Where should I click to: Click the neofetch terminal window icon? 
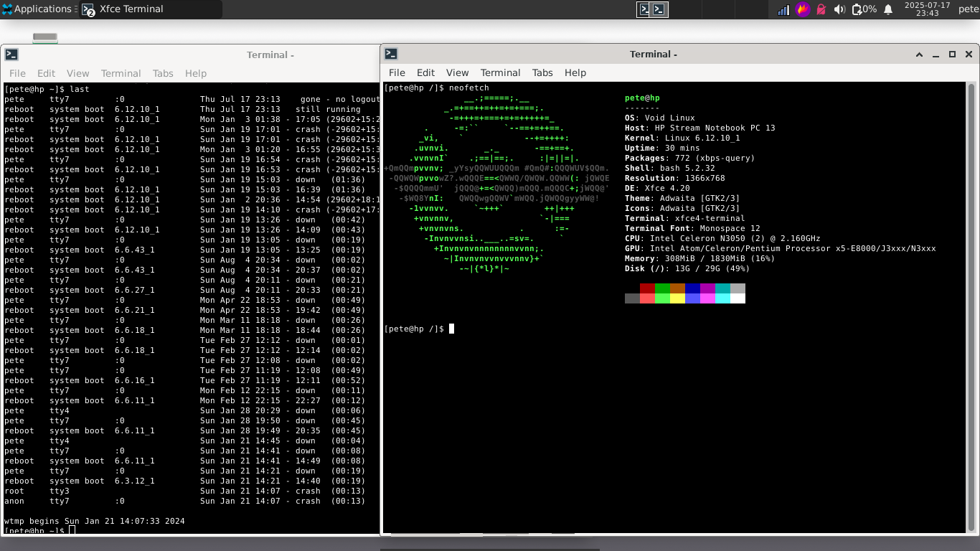coord(391,54)
